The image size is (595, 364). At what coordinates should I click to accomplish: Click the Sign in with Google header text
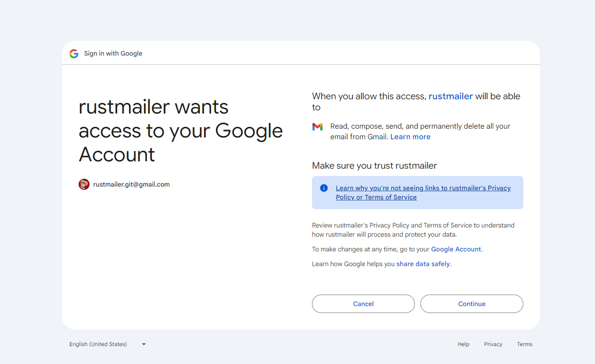point(113,53)
